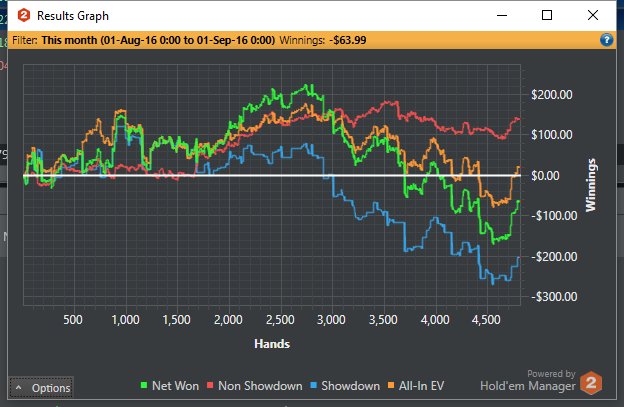Click the Results Graph window title

73,16
